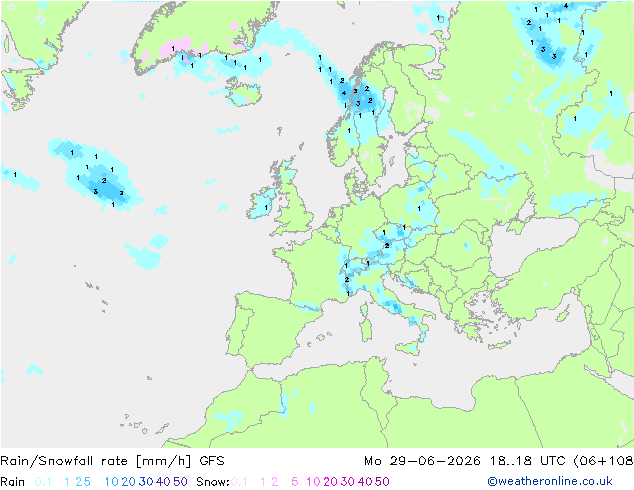Image resolution: width=634 pixels, height=490 pixels.
Task: Click the Snow 0.1 legend value
Action: pos(239,482)
